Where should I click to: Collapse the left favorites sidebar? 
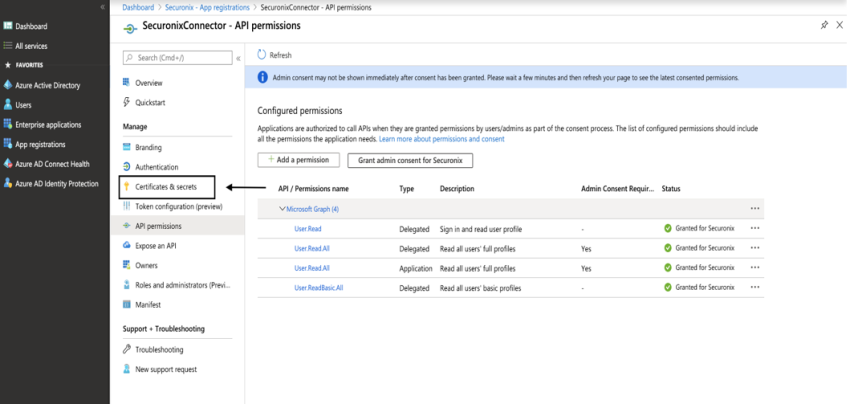103,7
